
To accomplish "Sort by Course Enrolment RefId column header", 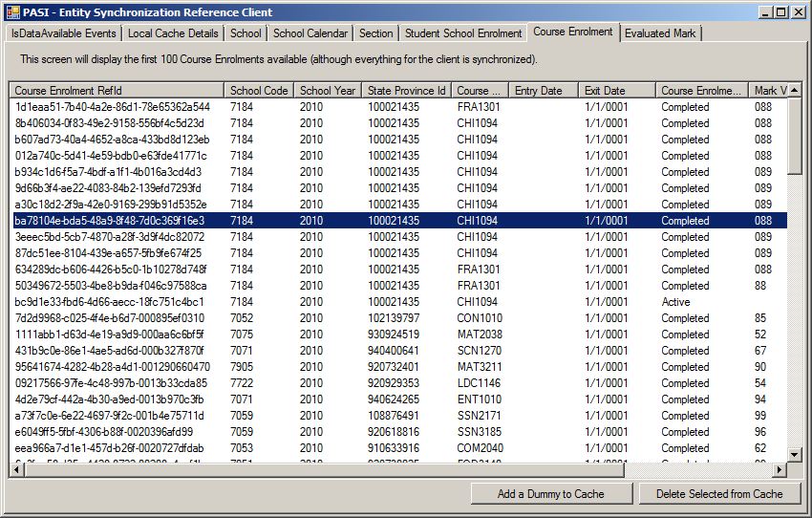I will [x=117, y=91].
